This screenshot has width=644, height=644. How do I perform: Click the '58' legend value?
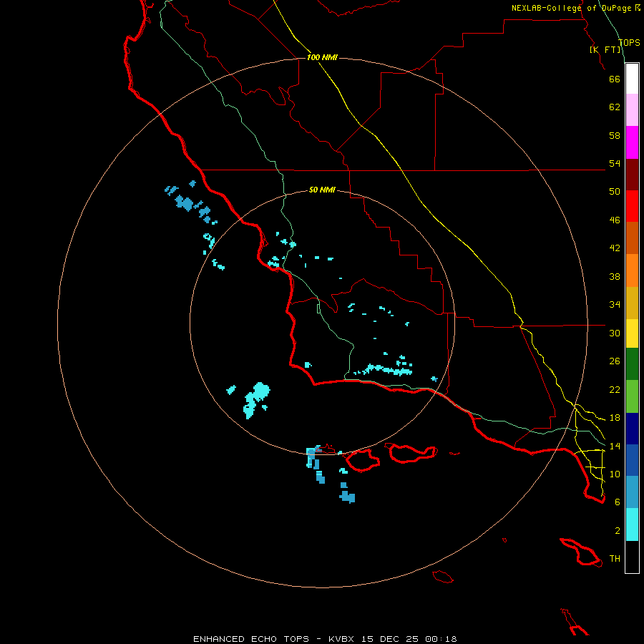[x=615, y=135]
